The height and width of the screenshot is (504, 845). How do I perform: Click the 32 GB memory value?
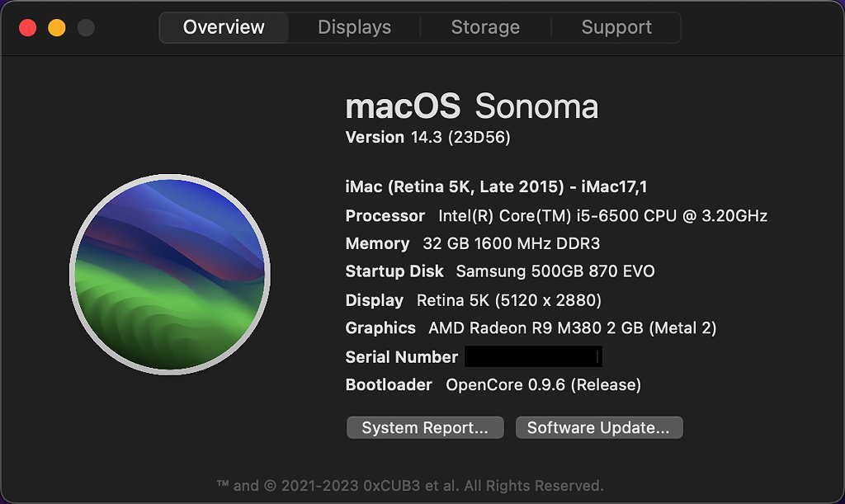point(512,243)
